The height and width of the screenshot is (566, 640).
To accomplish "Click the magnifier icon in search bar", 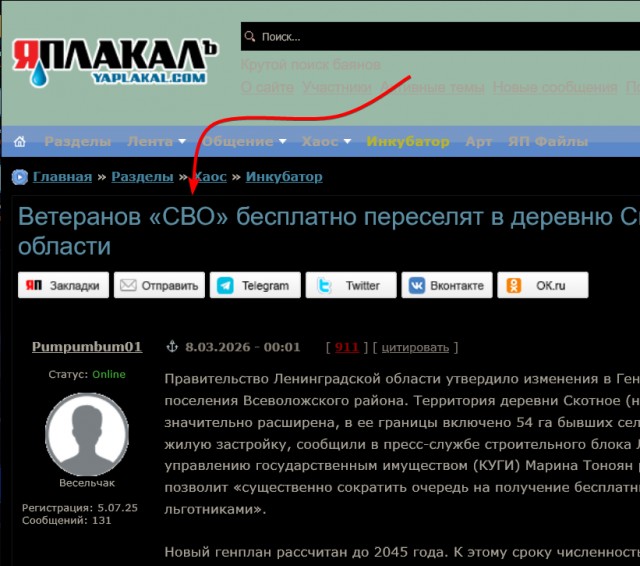I will (x=250, y=37).
